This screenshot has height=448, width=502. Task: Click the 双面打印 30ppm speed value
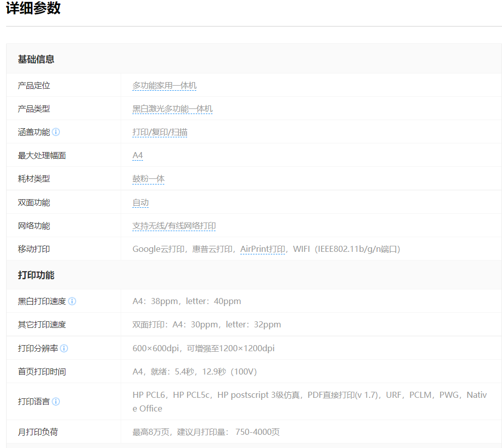pos(206,324)
